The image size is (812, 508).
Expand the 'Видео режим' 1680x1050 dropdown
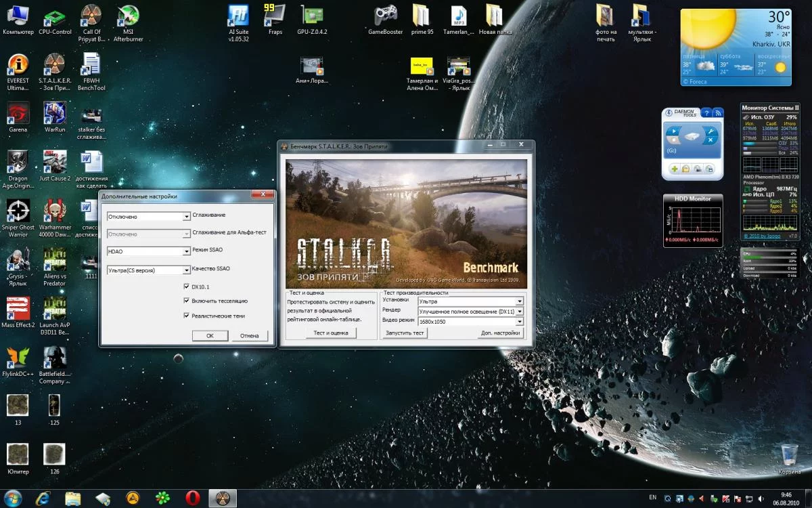pos(520,322)
